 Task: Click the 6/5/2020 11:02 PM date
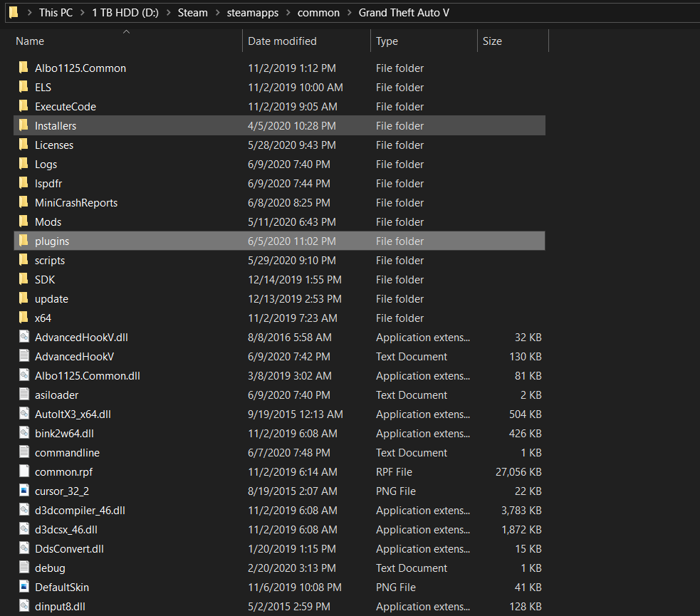(292, 241)
